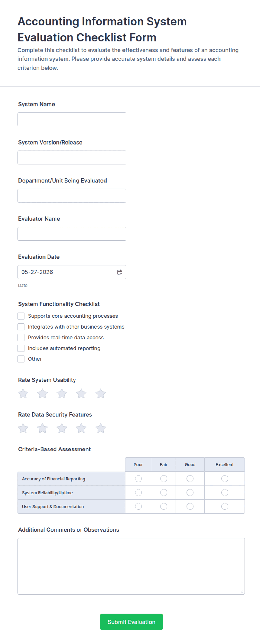Viewport: 260px width, 644px height.
Task: Select the fifth star under Rate System Usability
Action: (101, 393)
